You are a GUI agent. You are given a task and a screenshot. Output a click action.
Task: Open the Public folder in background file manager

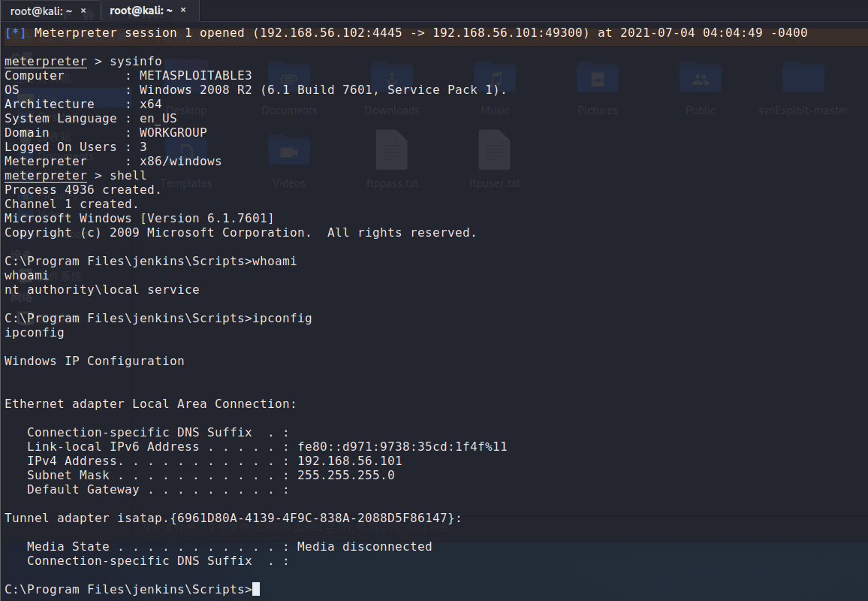pos(701,89)
